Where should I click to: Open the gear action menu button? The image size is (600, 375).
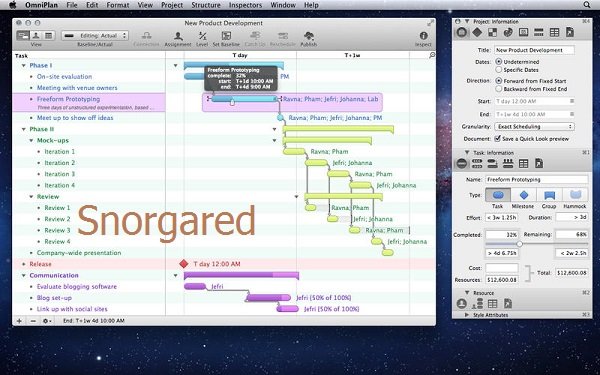point(47,321)
